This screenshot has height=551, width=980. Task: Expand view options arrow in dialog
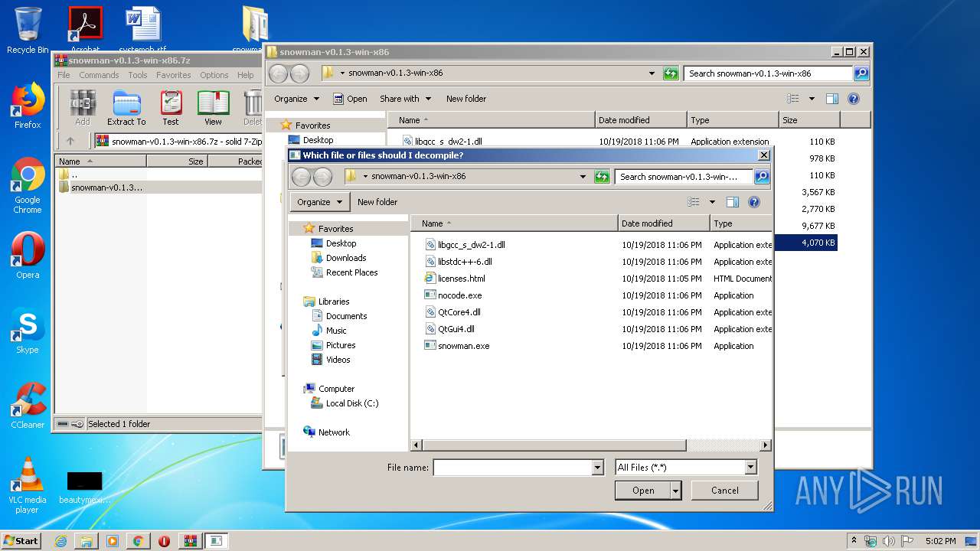(x=712, y=202)
